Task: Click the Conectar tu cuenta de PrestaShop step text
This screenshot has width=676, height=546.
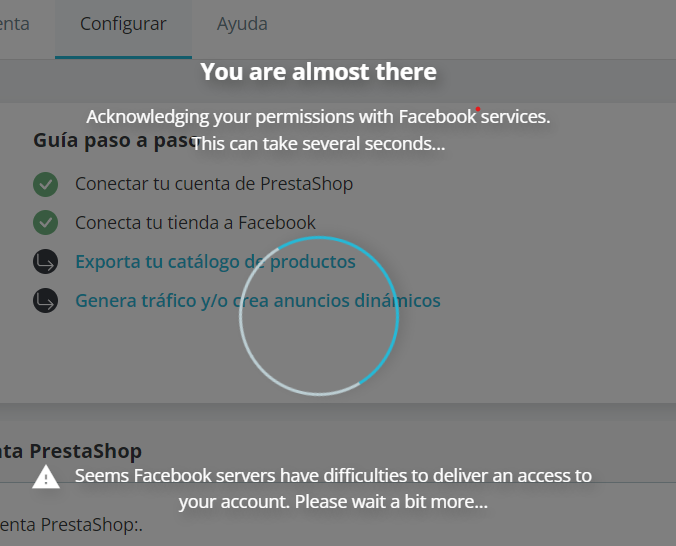Action: coord(214,184)
